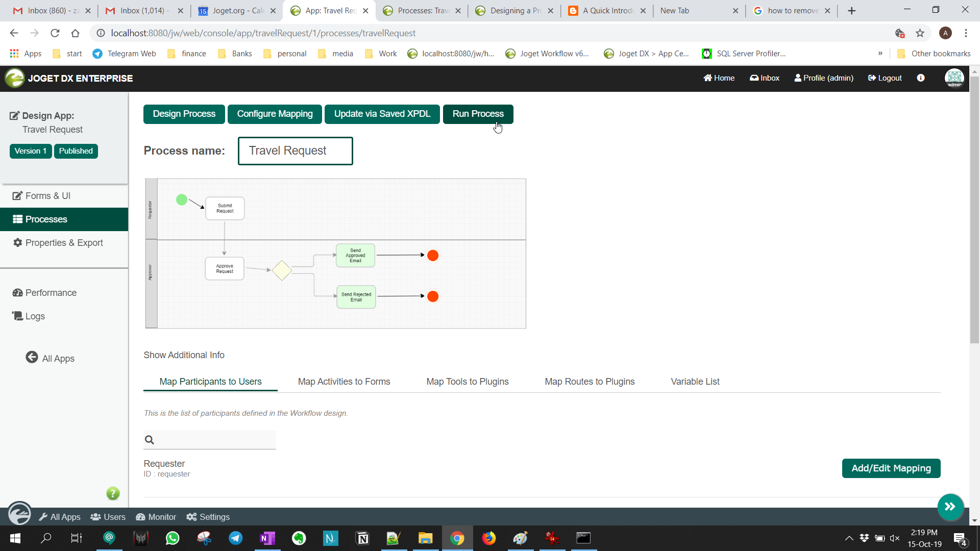Open Users in the bottom admin bar

click(x=108, y=517)
